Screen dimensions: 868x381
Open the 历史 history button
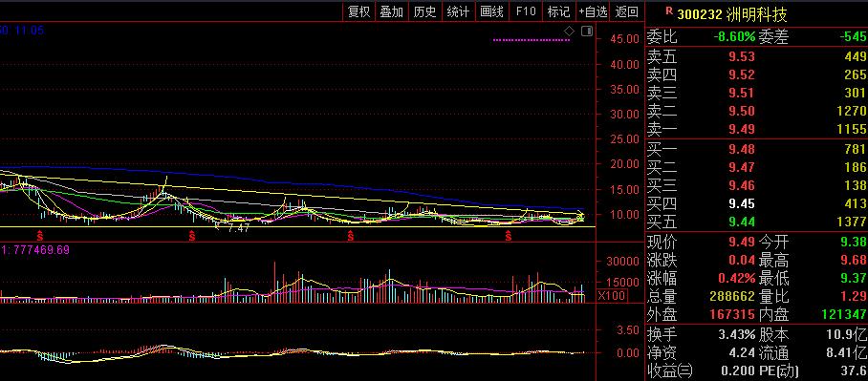(x=424, y=11)
